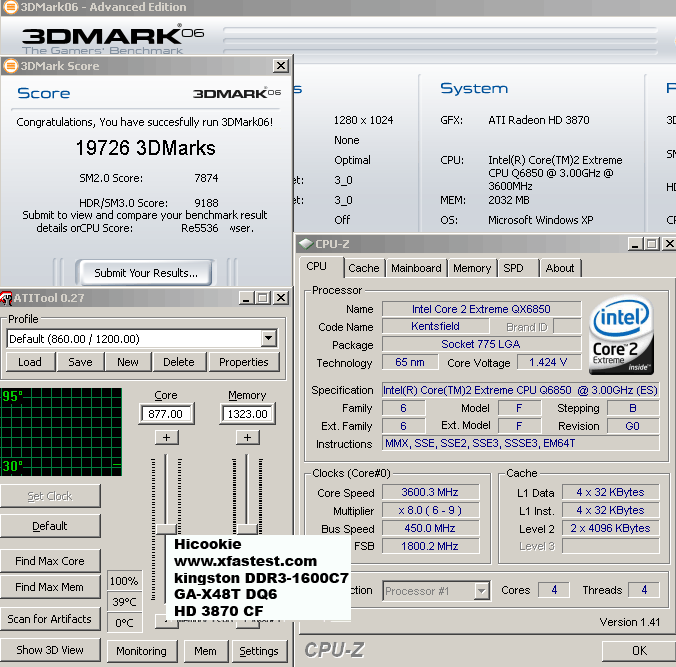
Task: Minimize the ATITool window
Action: (246, 298)
